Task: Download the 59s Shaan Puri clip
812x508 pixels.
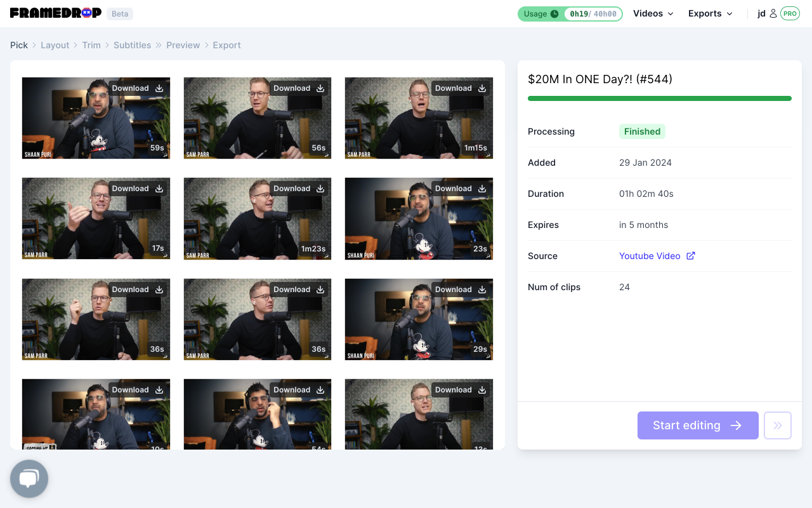Action: point(138,88)
